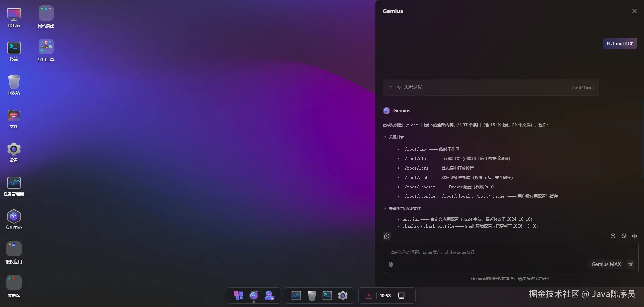
Task: Open the start menu tiles icon in the dock
Action: coord(239,296)
